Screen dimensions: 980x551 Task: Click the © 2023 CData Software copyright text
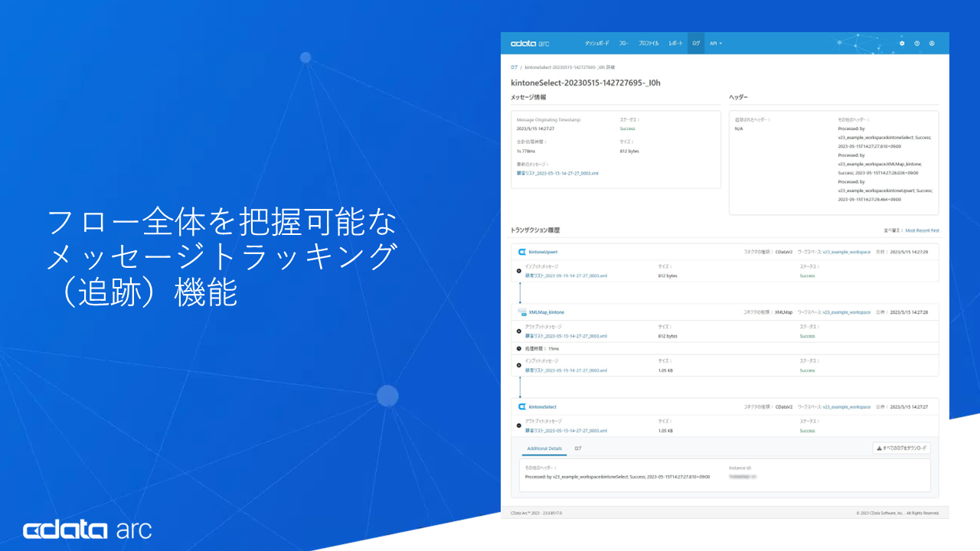pos(897,513)
